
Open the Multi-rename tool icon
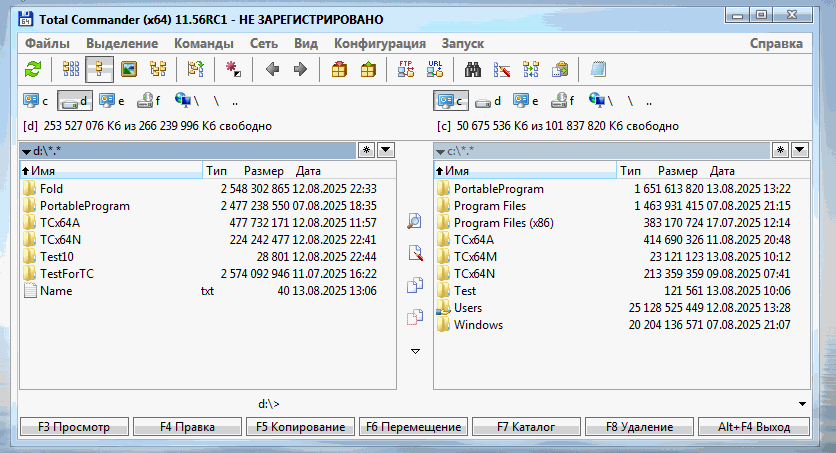click(501, 69)
